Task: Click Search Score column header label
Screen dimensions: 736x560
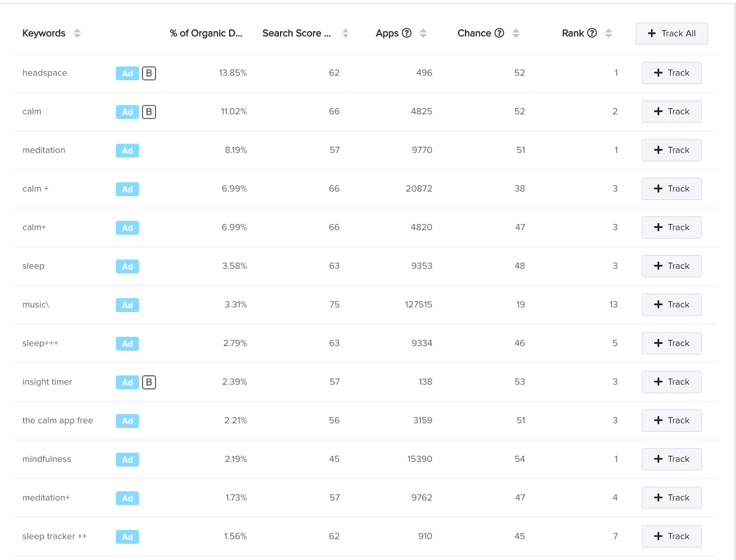Action: tap(296, 33)
